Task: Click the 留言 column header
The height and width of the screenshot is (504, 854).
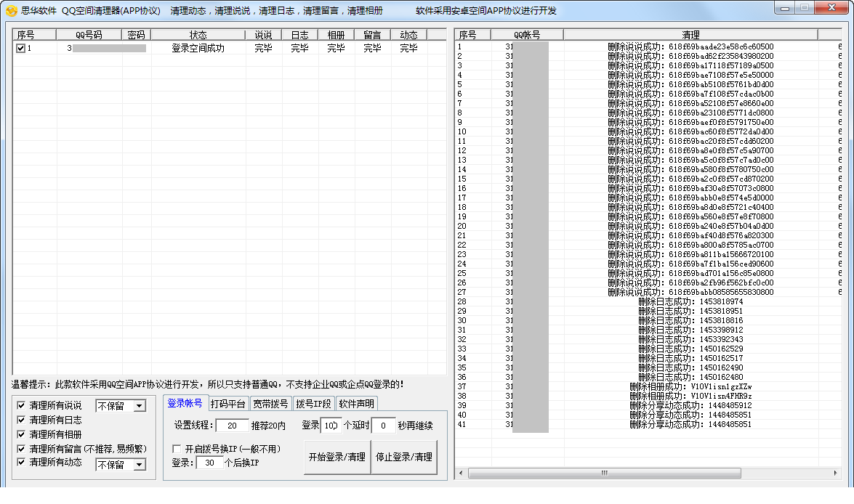Action: [x=373, y=35]
